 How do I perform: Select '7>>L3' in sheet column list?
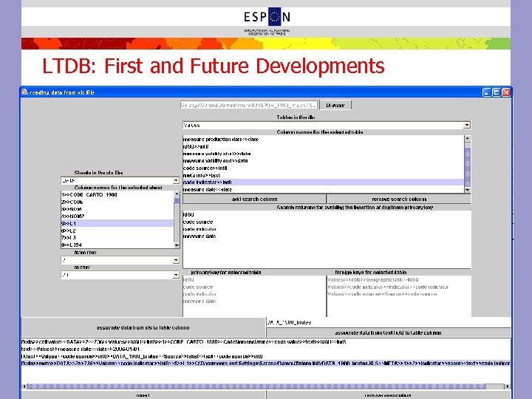pyautogui.click(x=117, y=237)
